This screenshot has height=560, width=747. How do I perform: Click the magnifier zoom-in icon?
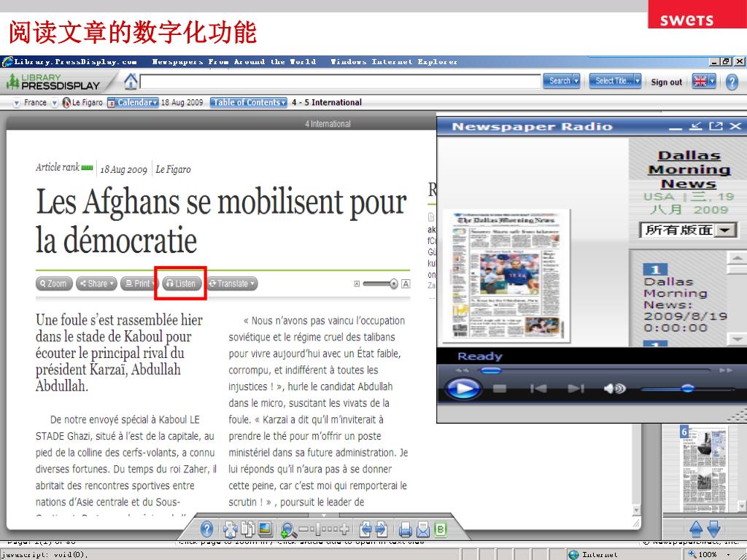point(287,529)
